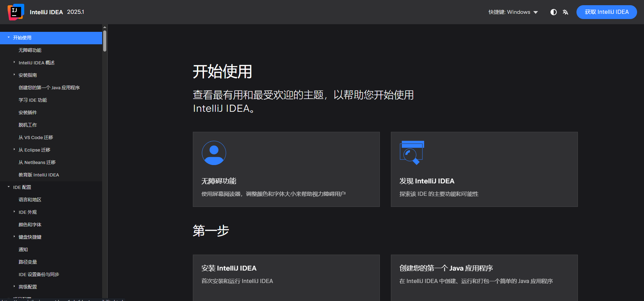This screenshot has width=644, height=301.
Task: Expand the IntelliJ IDEA 概述 tree arrow
Action: [x=14, y=62]
